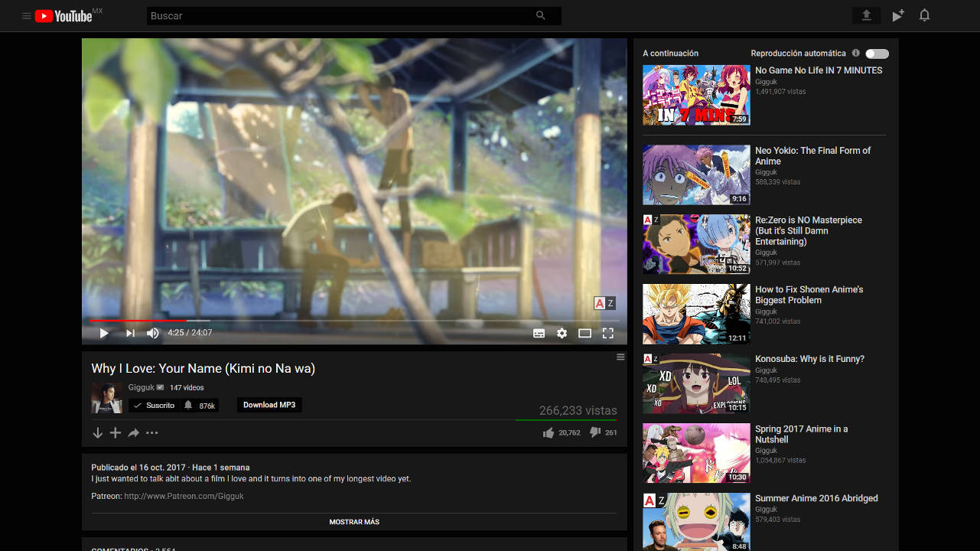
Task: Open the YouTube guide hamburger menu
Action: [x=27, y=16]
